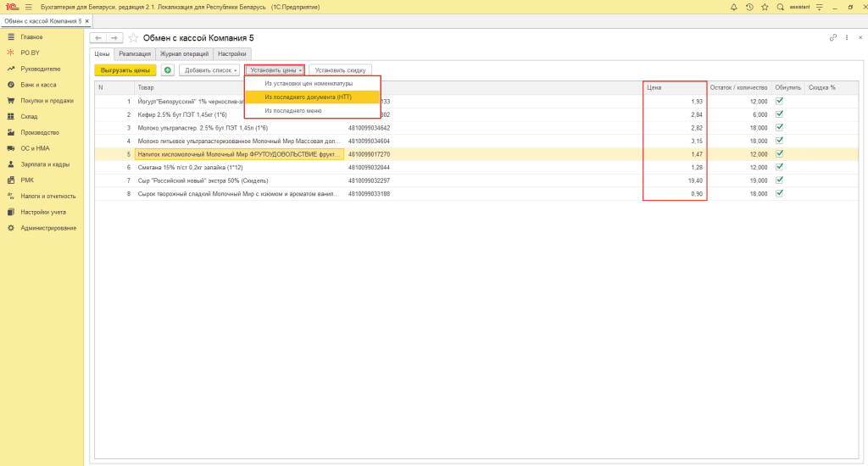868x466 pixels.
Task: Open Настройки учета section
Action: click(x=42, y=212)
